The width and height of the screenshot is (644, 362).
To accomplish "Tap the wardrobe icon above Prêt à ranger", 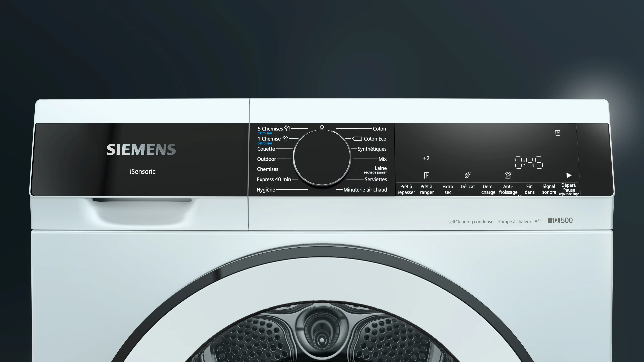I will 426,175.
